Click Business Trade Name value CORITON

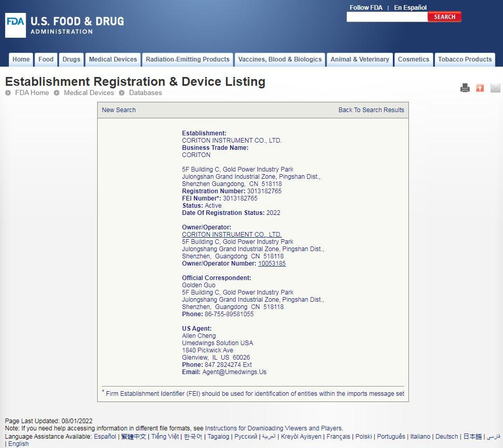pyautogui.click(x=196, y=155)
